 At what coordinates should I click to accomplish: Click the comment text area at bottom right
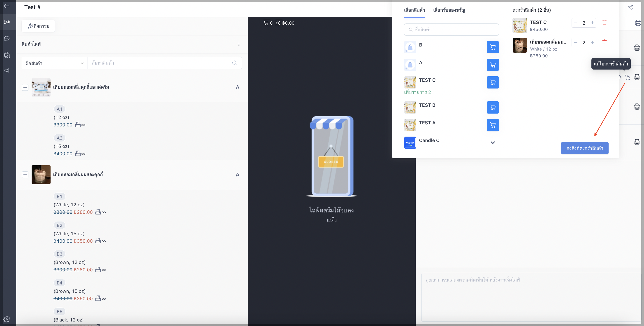(531, 297)
